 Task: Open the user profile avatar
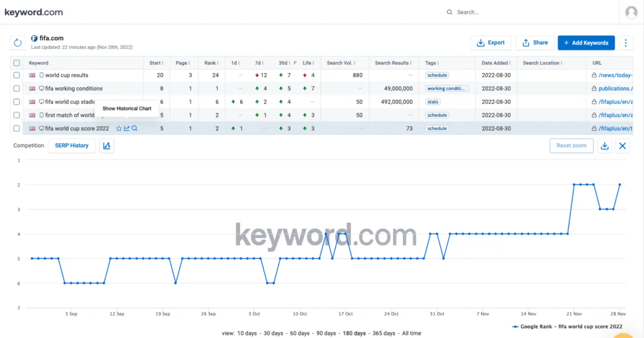coord(631,13)
